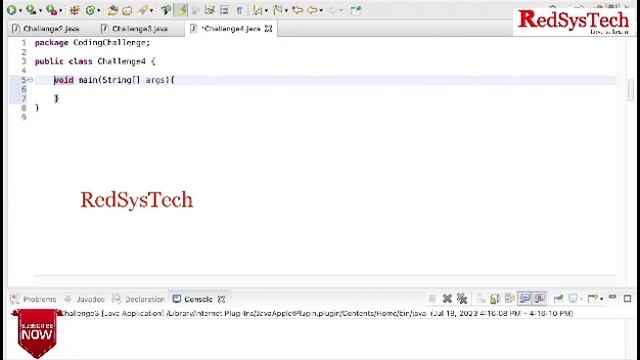
Task: Expand the Open Console dropdown arrow
Action: (602, 299)
